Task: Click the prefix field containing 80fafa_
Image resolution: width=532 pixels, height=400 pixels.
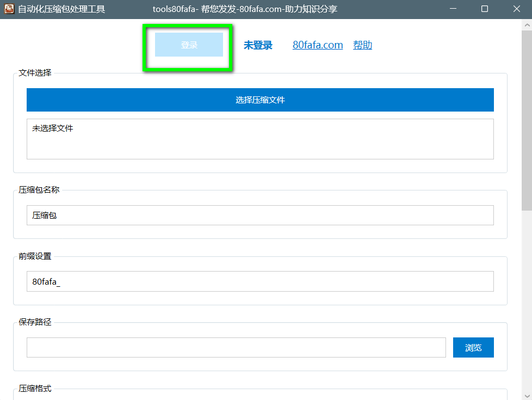Action: tap(260, 281)
